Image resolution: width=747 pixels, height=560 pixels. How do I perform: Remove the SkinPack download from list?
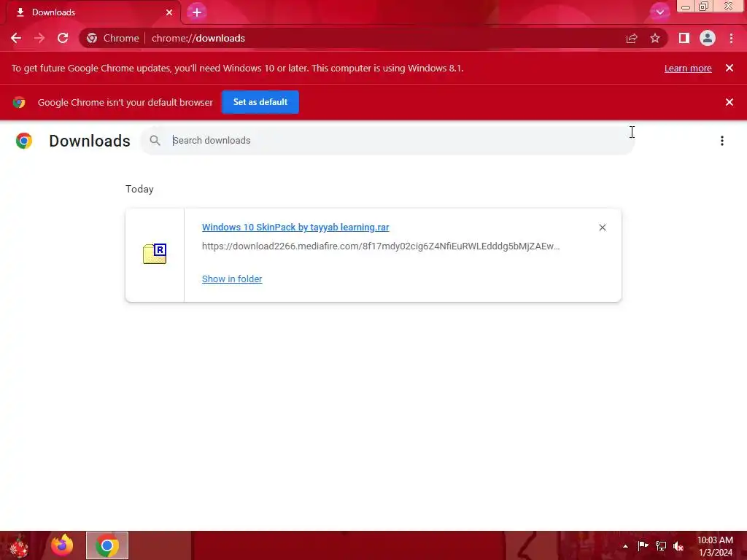602,227
